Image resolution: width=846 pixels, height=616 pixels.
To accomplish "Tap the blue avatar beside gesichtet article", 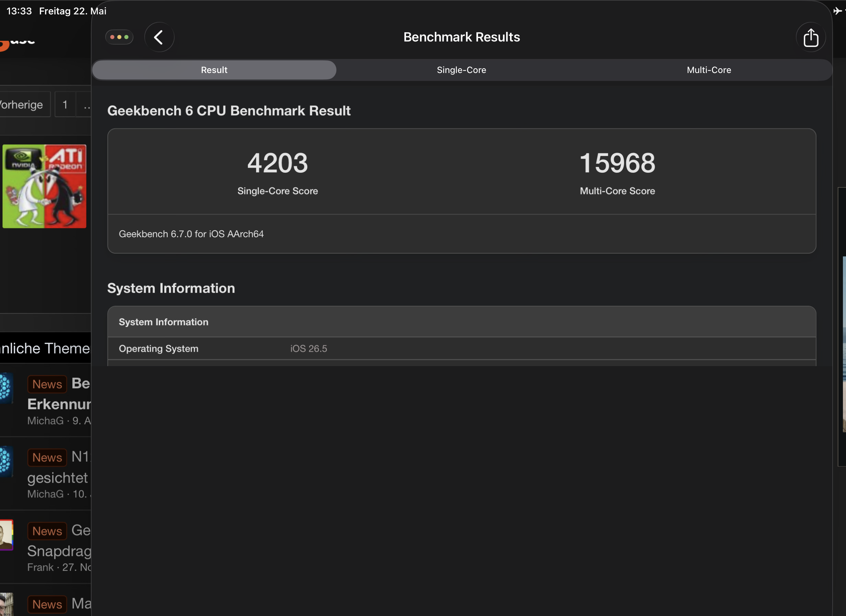I will tap(6, 462).
